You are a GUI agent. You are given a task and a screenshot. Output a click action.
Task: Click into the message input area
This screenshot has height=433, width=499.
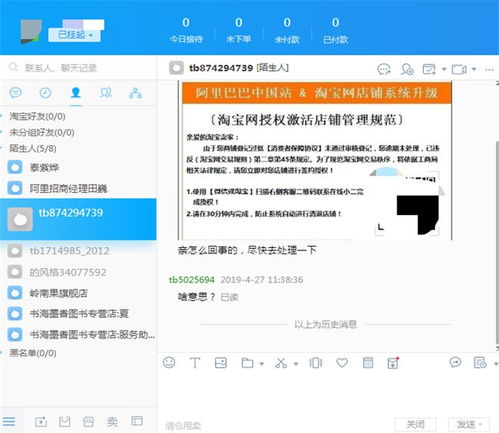(x=327, y=393)
